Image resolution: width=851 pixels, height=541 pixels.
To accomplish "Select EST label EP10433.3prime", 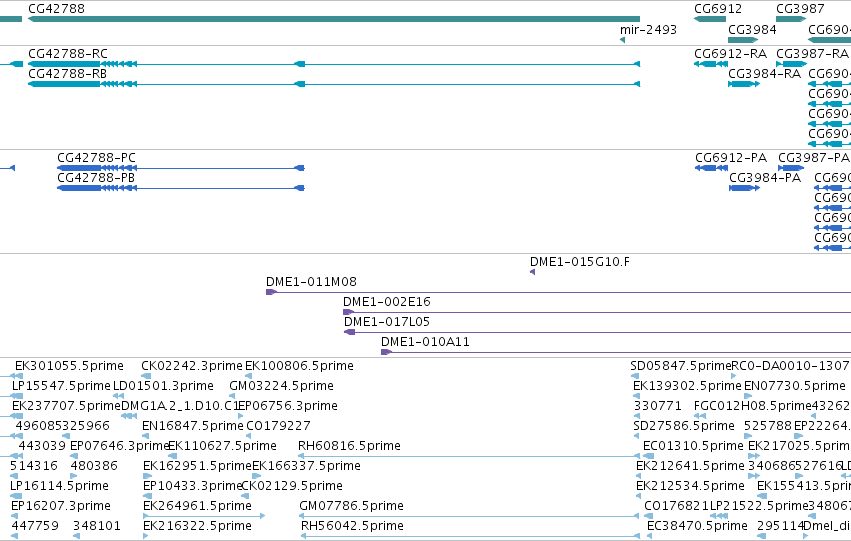I will tap(192, 486).
